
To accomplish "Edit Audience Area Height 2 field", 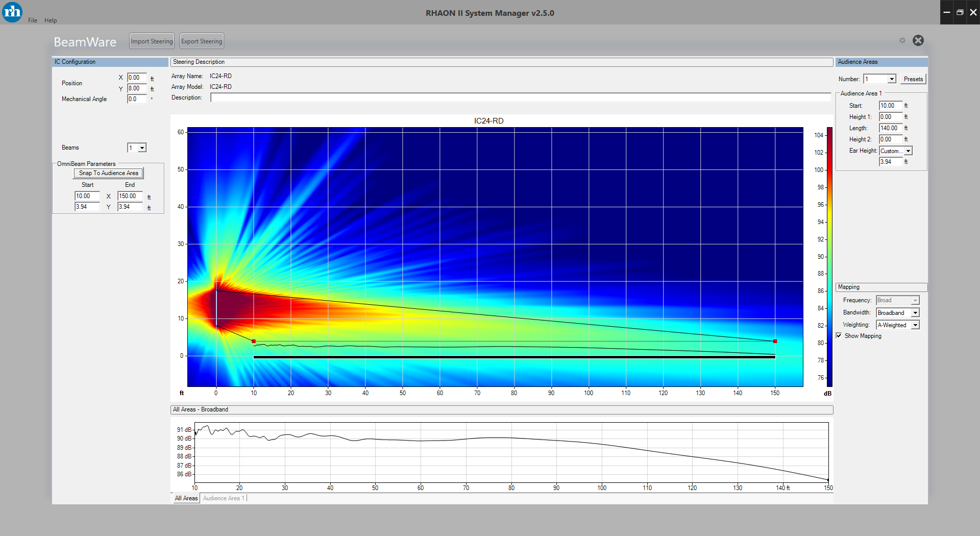I will 891,139.
